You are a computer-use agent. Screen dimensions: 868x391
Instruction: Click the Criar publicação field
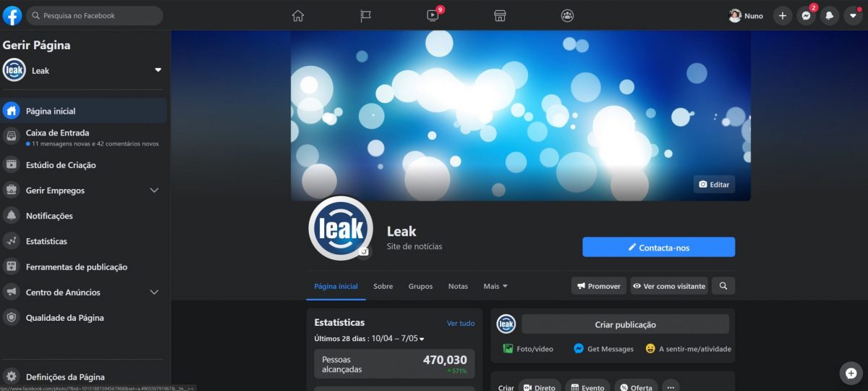click(x=625, y=324)
